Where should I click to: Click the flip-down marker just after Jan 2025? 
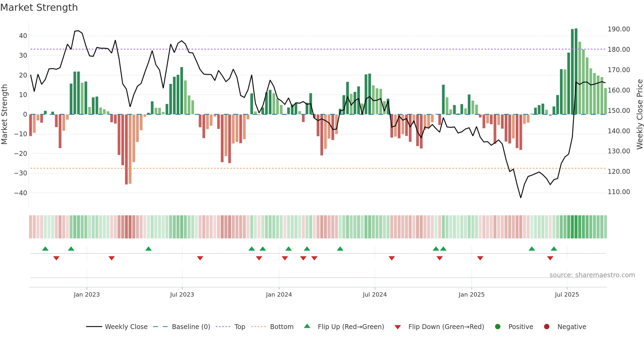point(480,258)
